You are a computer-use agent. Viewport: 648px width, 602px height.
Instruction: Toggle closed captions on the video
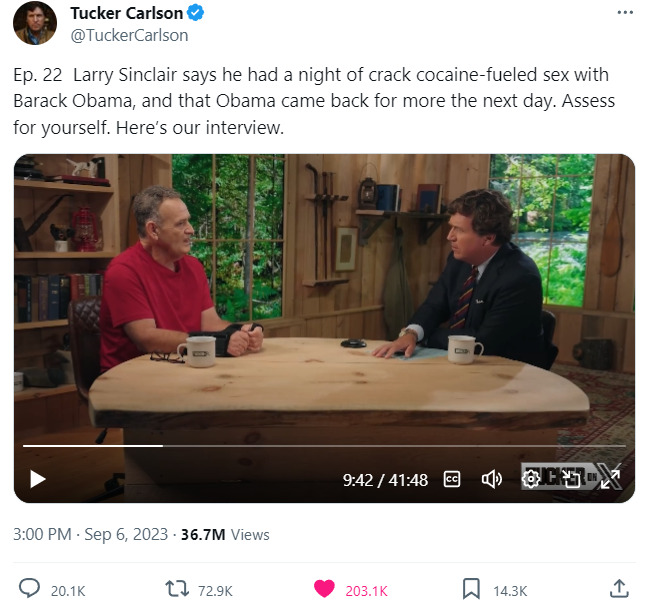tap(451, 480)
